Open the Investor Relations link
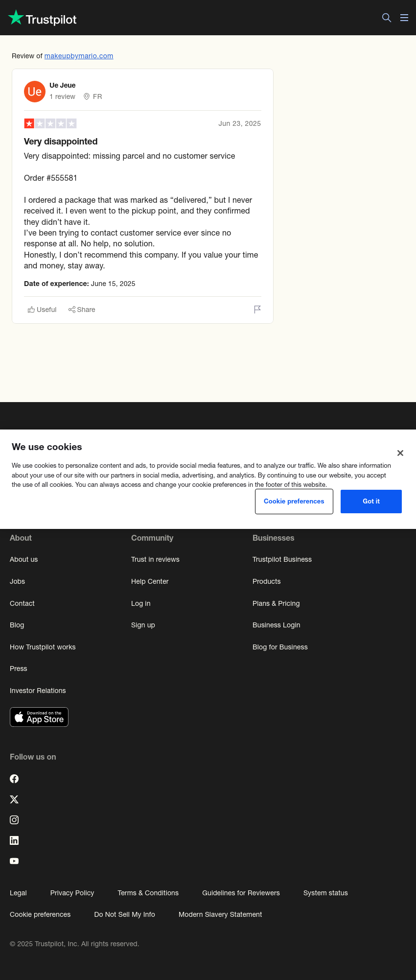 tap(38, 691)
